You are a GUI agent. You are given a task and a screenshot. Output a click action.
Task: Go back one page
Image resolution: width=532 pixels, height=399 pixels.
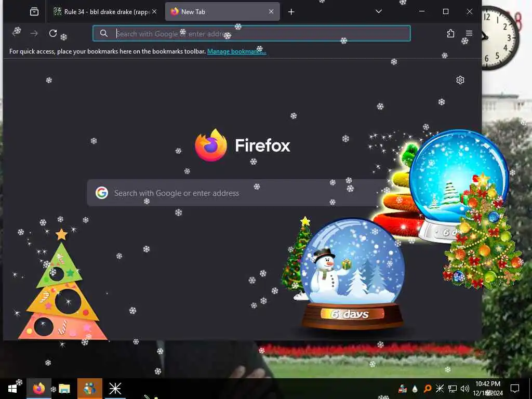click(16, 33)
